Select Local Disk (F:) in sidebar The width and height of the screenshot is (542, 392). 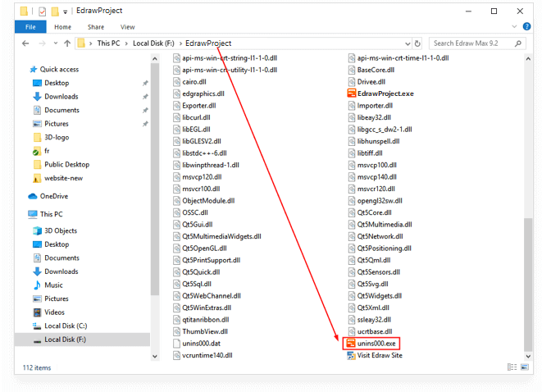point(82,340)
